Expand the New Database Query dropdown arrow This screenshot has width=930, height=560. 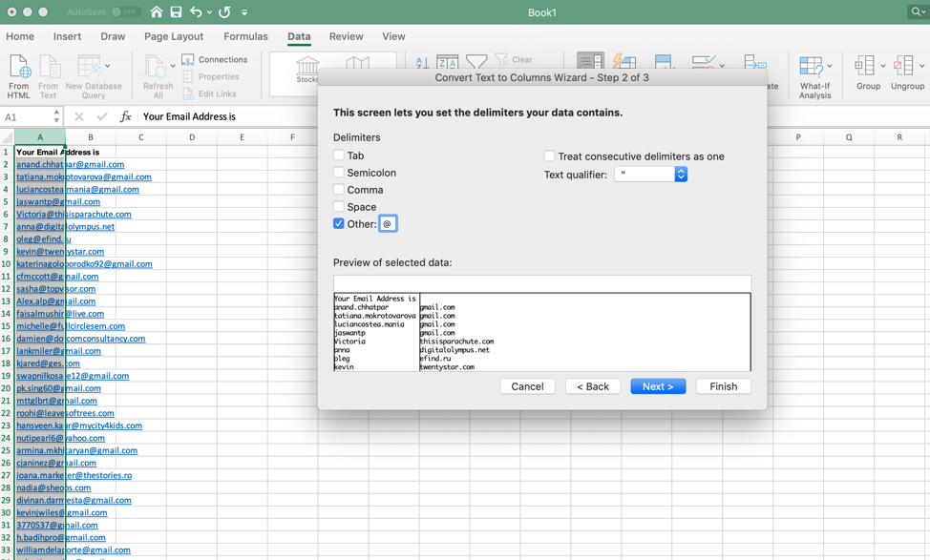107,65
